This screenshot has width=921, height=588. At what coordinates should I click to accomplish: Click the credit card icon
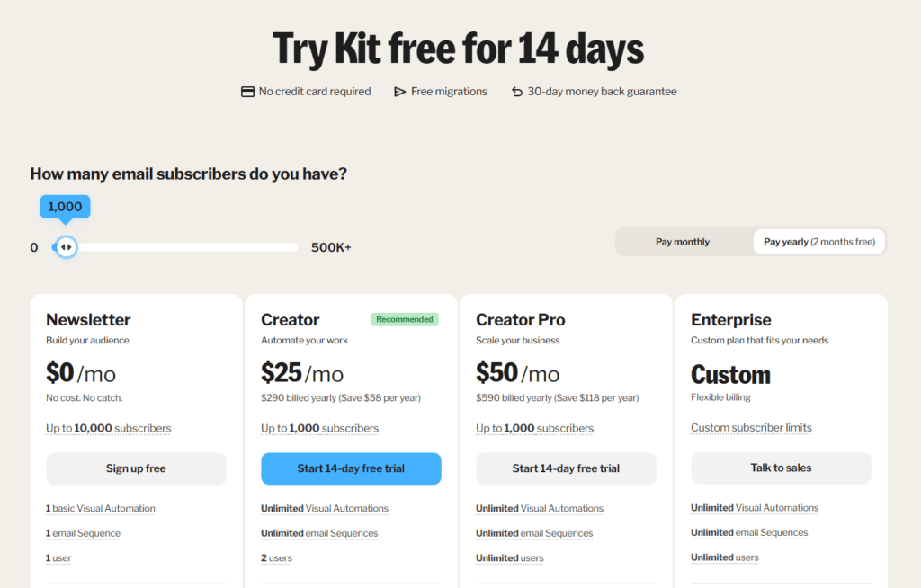tap(248, 92)
